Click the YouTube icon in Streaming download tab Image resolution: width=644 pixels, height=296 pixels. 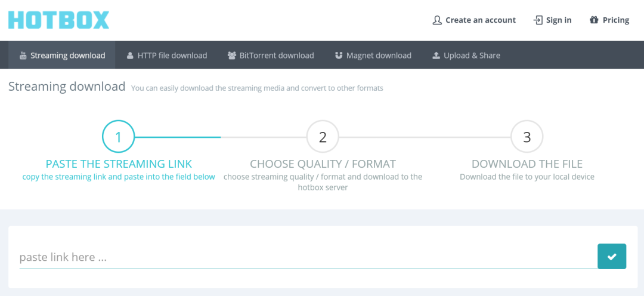point(23,55)
